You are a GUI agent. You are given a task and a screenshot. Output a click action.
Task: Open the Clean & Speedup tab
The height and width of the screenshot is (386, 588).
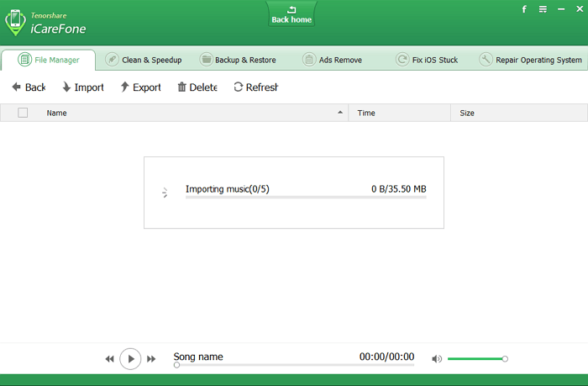[144, 60]
